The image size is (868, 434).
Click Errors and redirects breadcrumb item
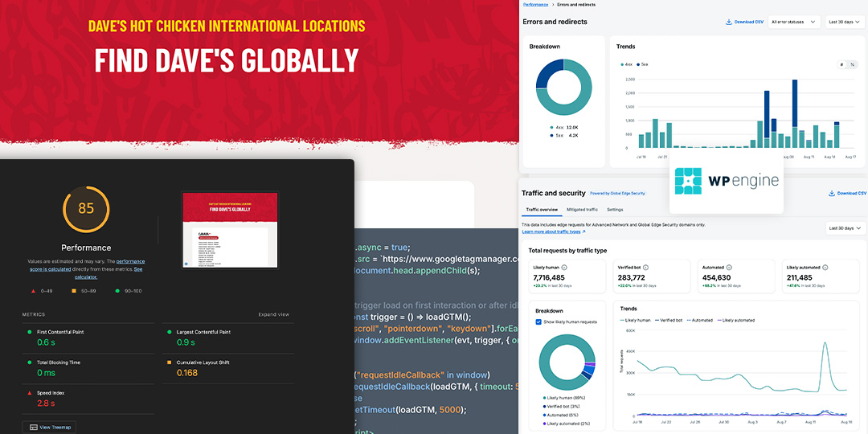pyautogui.click(x=575, y=5)
